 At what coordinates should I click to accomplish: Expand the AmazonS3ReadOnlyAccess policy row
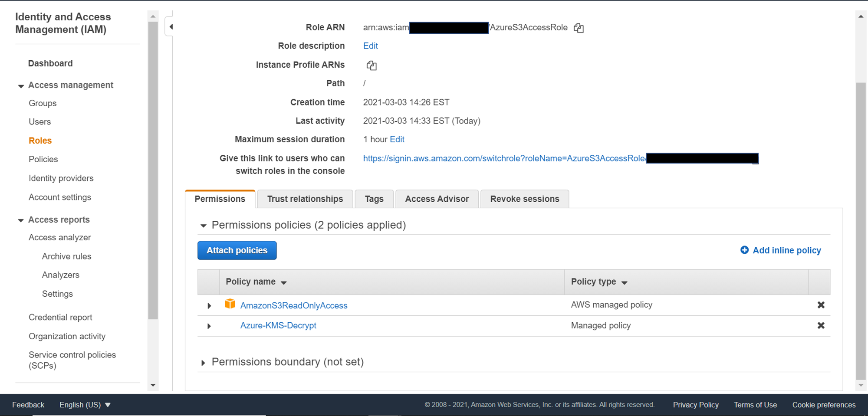[x=209, y=306]
